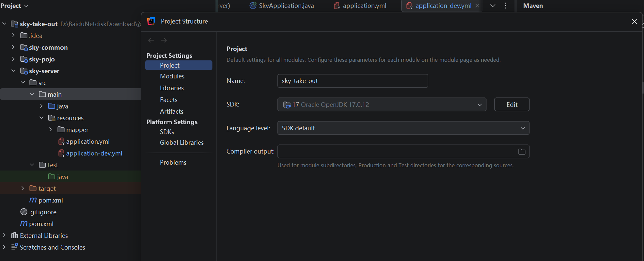The height and width of the screenshot is (261, 644).
Task: Select Modules in Project Settings
Action: point(172,76)
